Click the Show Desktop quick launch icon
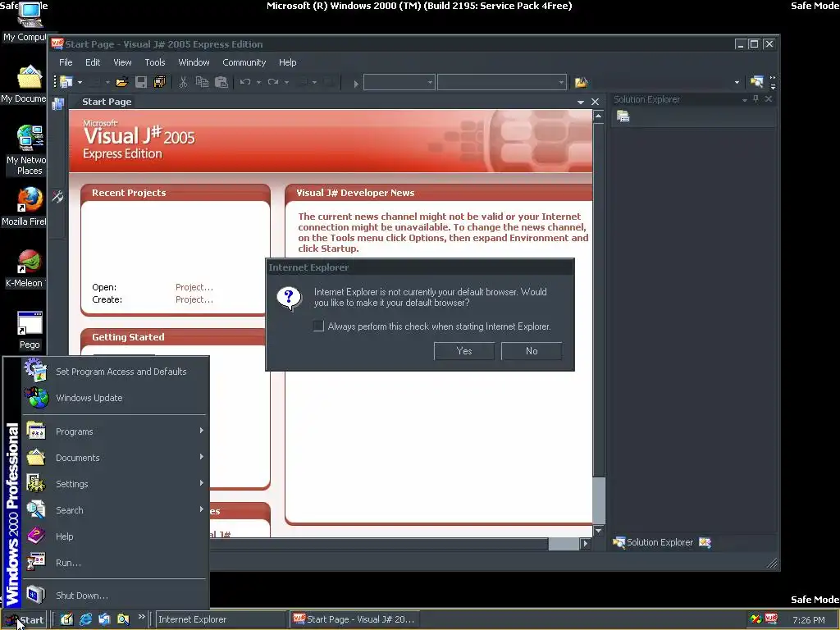This screenshot has width=840, height=630. [x=66, y=619]
